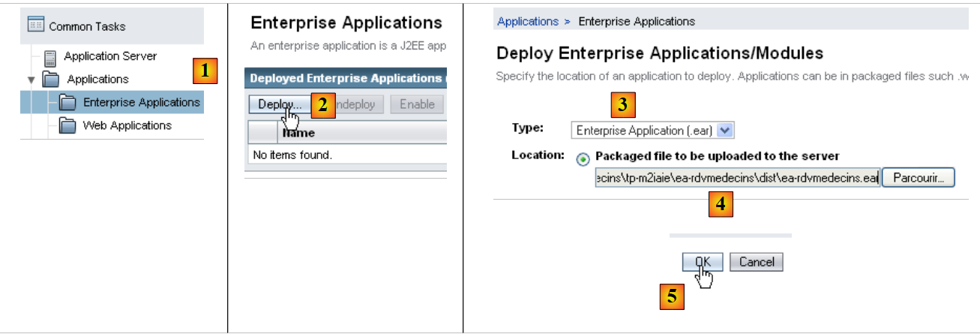Browse for a file with Parcourir...
Screen dimensions: 980x334
[918, 179]
